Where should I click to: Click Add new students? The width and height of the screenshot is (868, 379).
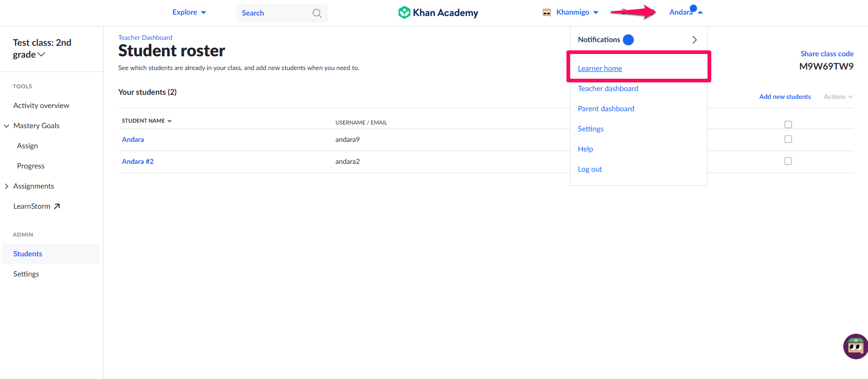[785, 97]
